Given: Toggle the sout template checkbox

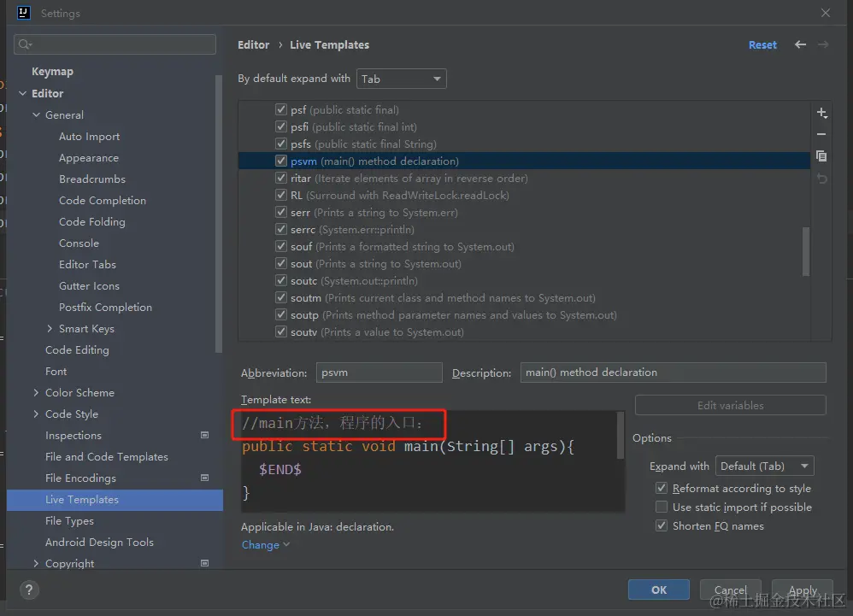Looking at the screenshot, I should pos(280,264).
